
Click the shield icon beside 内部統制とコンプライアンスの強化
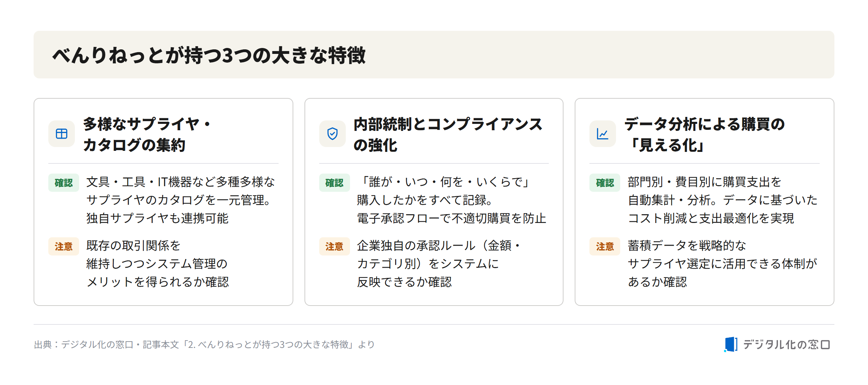[332, 134]
